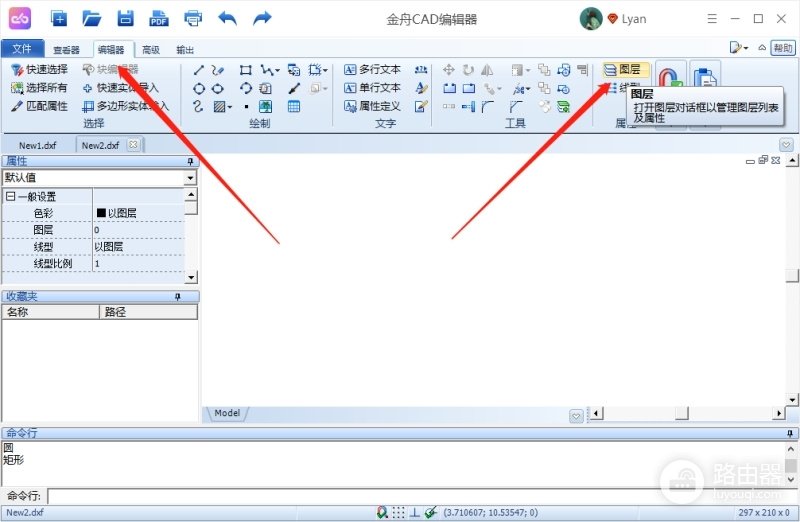
Task: Click the 图层 layers button
Action: pyautogui.click(x=626, y=69)
